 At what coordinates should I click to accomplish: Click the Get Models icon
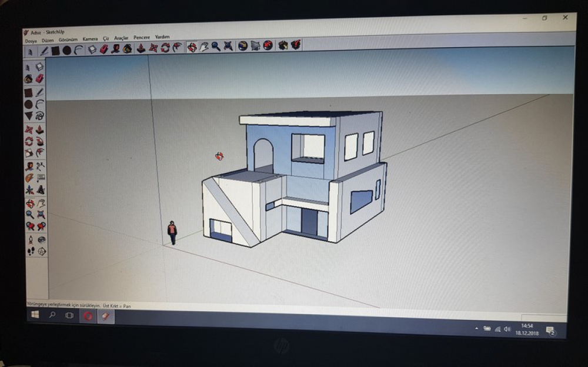268,45
